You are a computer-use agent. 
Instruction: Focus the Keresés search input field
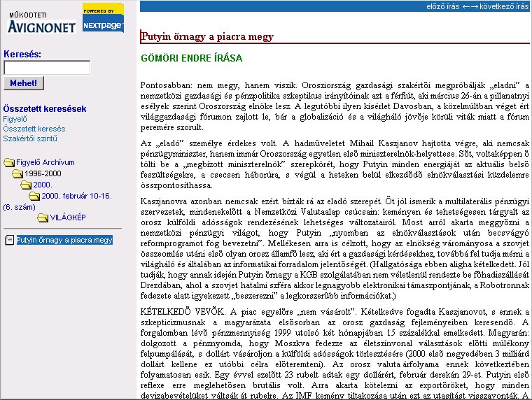pyautogui.click(x=47, y=67)
